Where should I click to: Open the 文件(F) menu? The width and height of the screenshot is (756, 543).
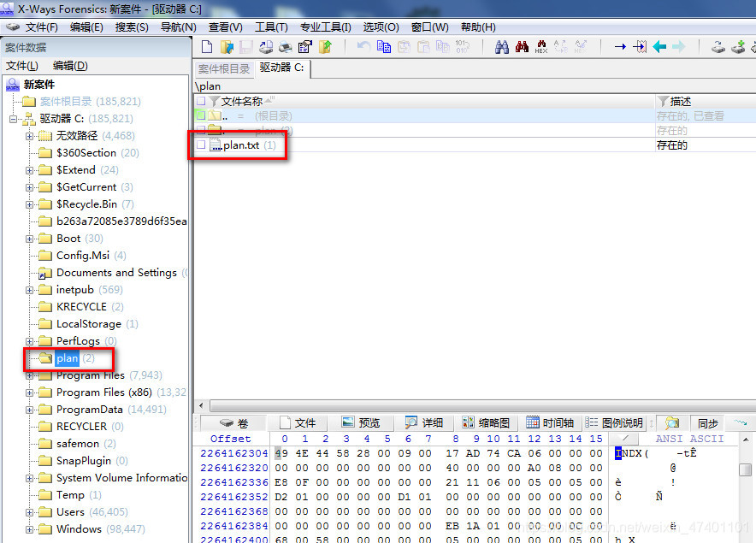click(41, 27)
